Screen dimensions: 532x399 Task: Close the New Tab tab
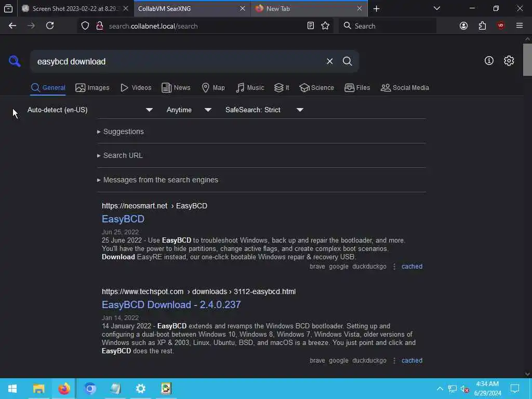click(360, 8)
